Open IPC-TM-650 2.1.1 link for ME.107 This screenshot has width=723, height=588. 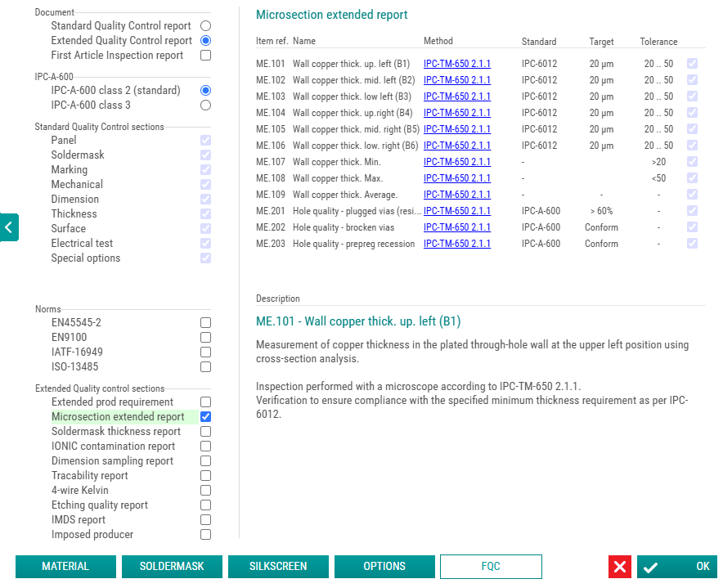click(x=457, y=162)
